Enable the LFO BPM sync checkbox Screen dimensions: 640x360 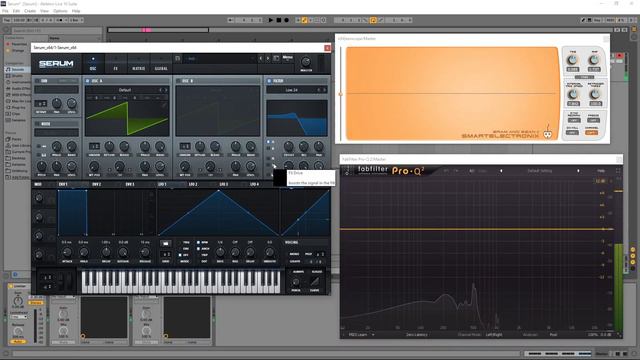[x=198, y=242]
